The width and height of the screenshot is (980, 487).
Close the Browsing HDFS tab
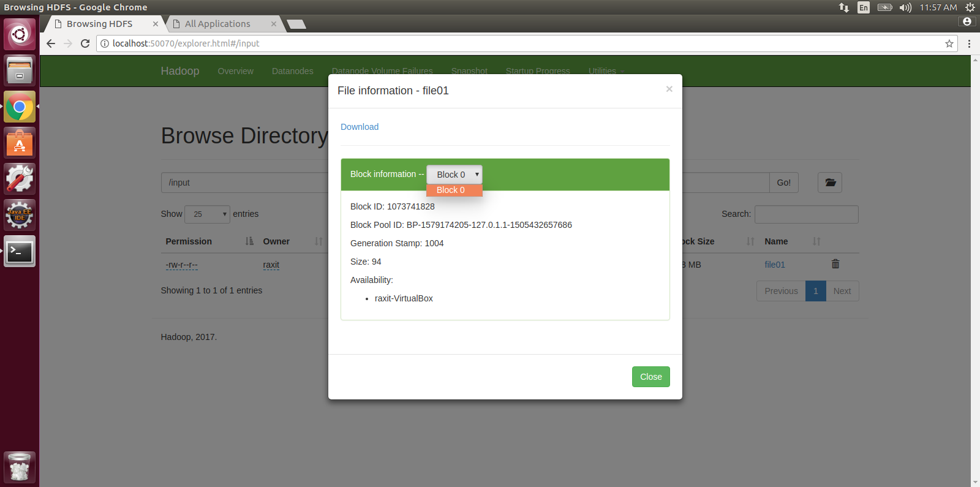click(x=156, y=24)
